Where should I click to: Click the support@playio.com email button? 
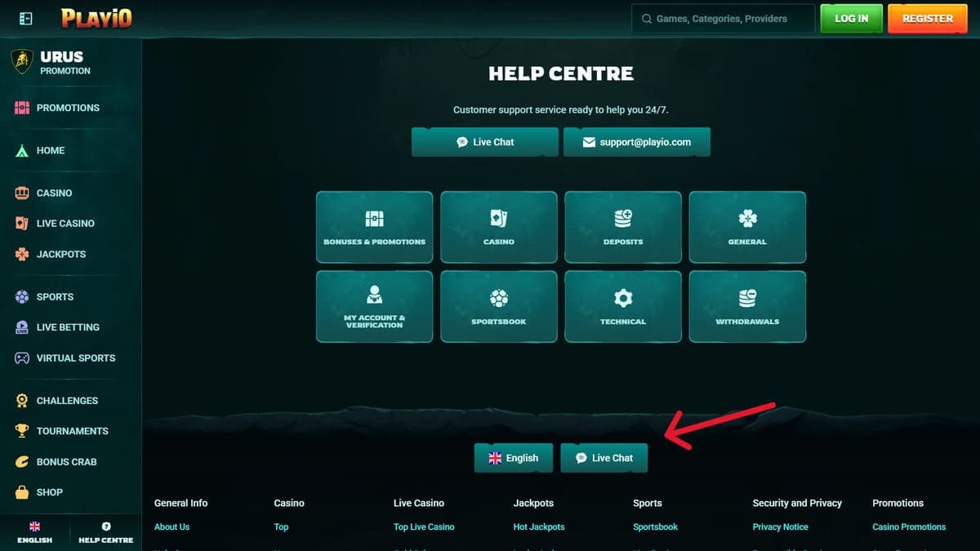pyautogui.click(x=637, y=142)
